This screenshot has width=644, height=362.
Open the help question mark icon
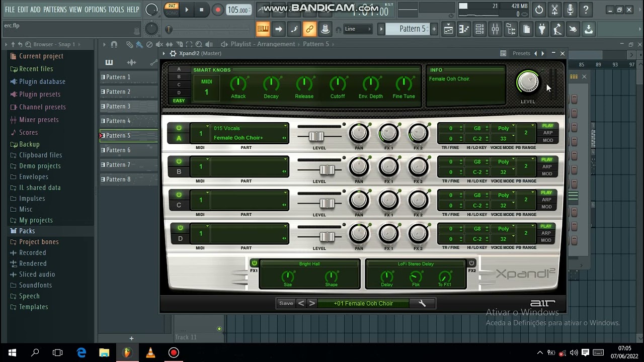586,10
